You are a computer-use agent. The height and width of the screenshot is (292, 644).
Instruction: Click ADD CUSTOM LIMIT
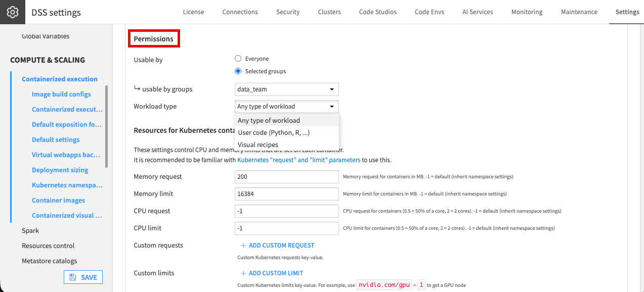click(x=272, y=273)
